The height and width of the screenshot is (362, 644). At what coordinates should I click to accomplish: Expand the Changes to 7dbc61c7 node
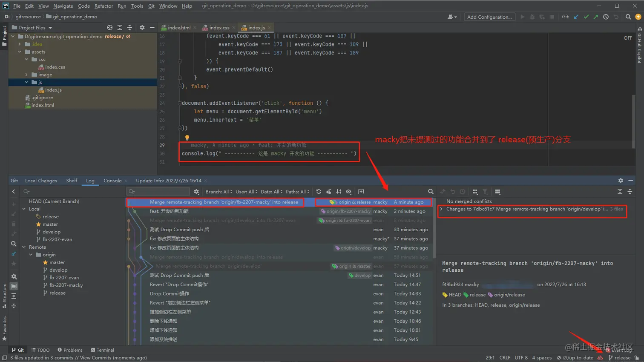[441, 209]
